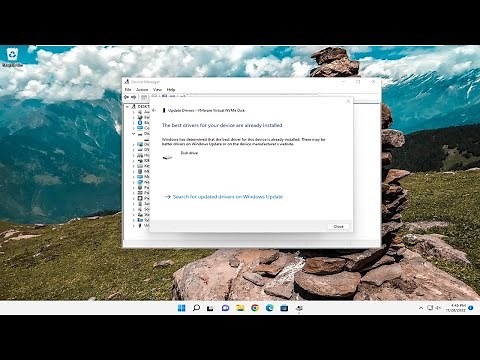
Task: Expand the Bluetooth node
Action: 134,123
